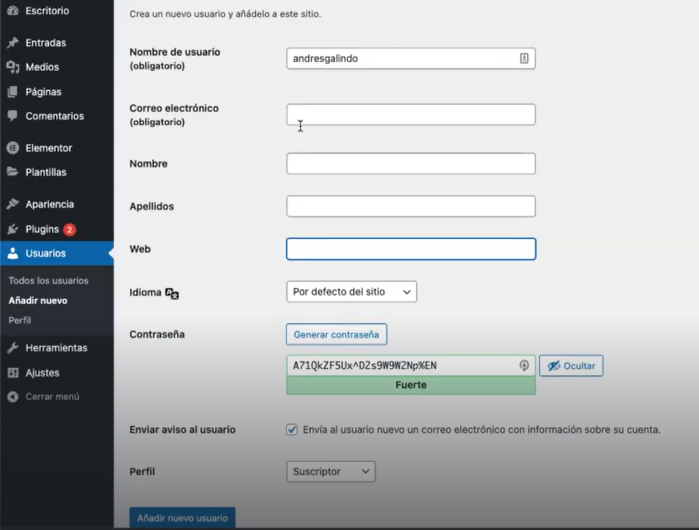The image size is (699, 530).
Task: Click the Apellidos input field
Action: click(x=411, y=206)
